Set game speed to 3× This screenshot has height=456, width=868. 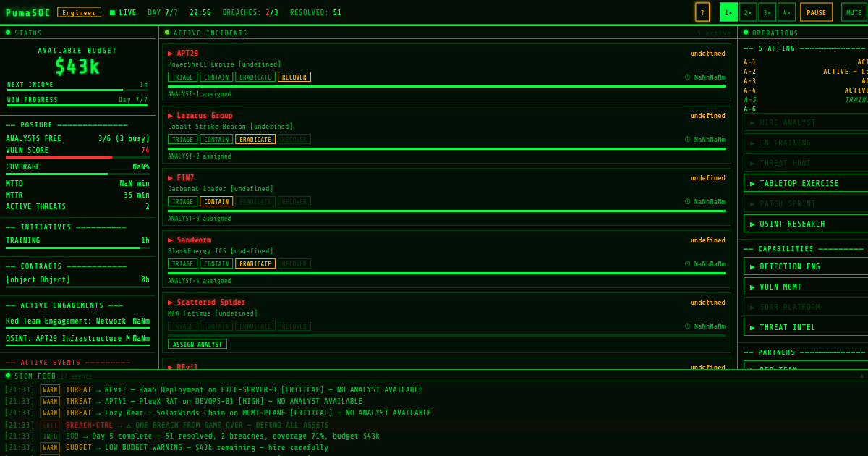point(767,12)
